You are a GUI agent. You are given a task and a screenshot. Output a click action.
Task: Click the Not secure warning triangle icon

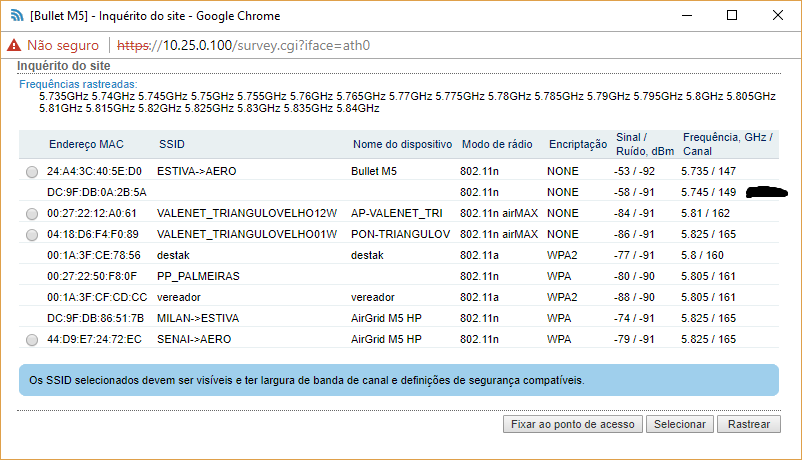(x=14, y=45)
